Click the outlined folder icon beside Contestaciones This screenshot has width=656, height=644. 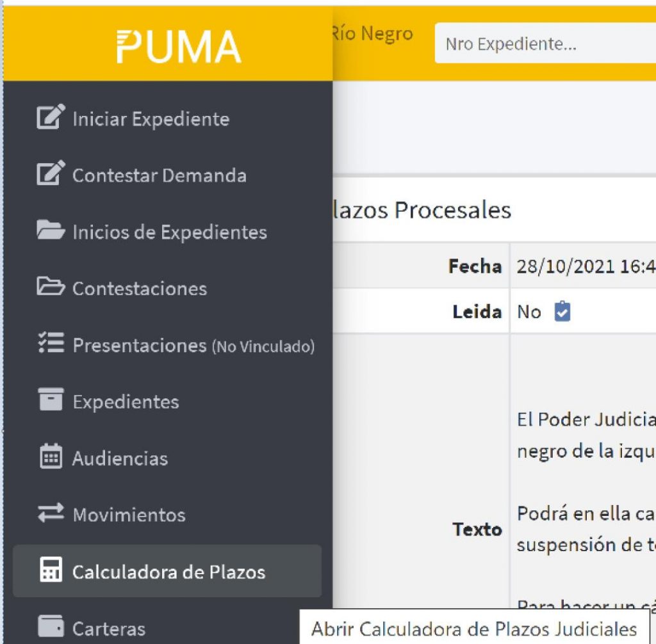pos(51,286)
